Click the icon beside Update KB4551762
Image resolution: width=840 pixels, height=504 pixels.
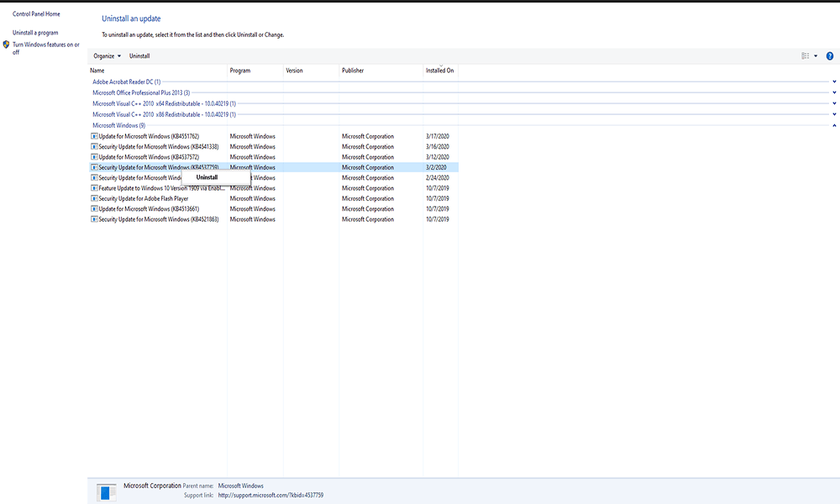[94, 136]
